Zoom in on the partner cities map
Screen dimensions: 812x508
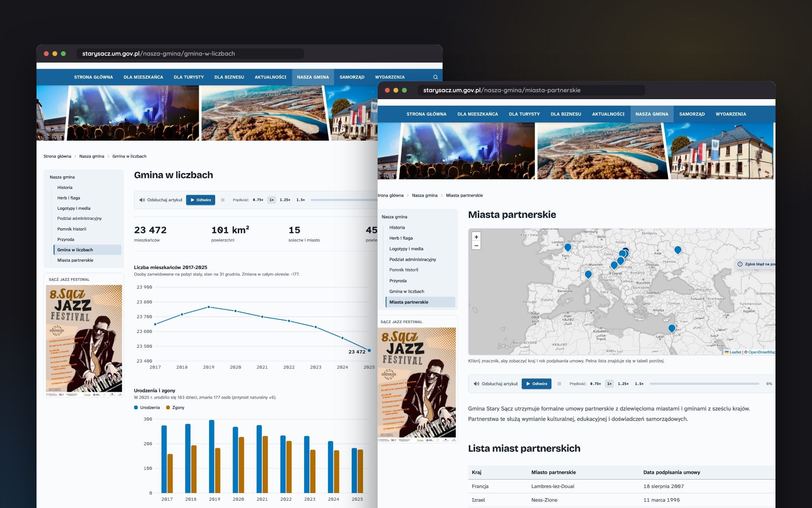pos(476,237)
